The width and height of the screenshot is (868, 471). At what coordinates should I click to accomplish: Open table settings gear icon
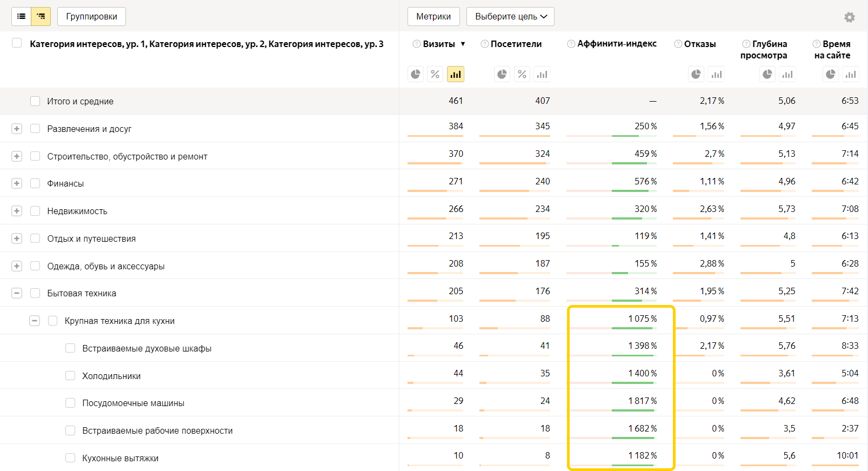click(x=850, y=17)
